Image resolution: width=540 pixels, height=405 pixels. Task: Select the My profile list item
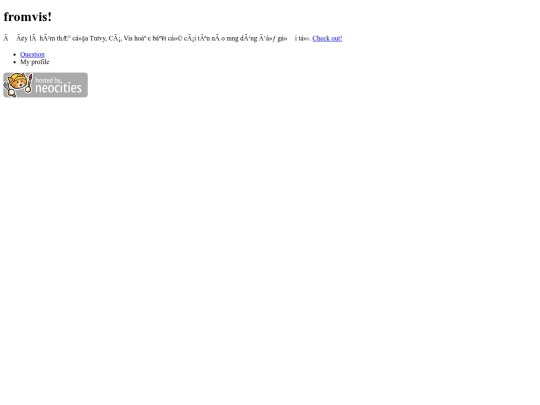point(35,62)
